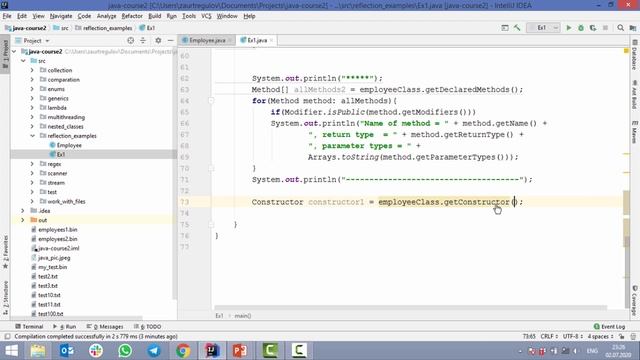
Task: Open the Refactor menu
Action: 132,16
